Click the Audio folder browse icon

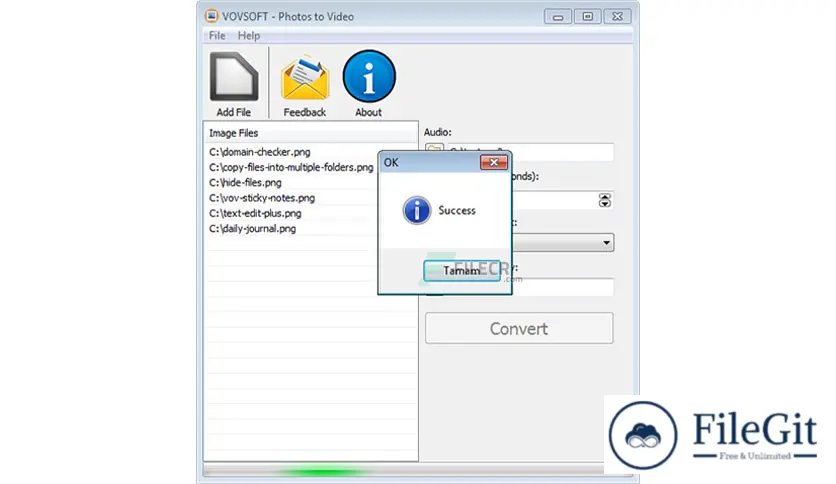pyautogui.click(x=435, y=150)
